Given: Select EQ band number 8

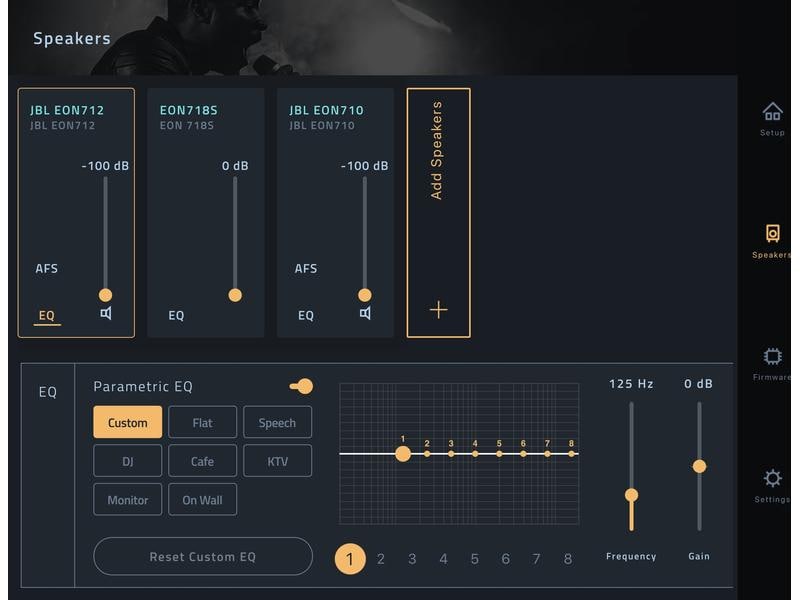Looking at the screenshot, I should [x=568, y=559].
